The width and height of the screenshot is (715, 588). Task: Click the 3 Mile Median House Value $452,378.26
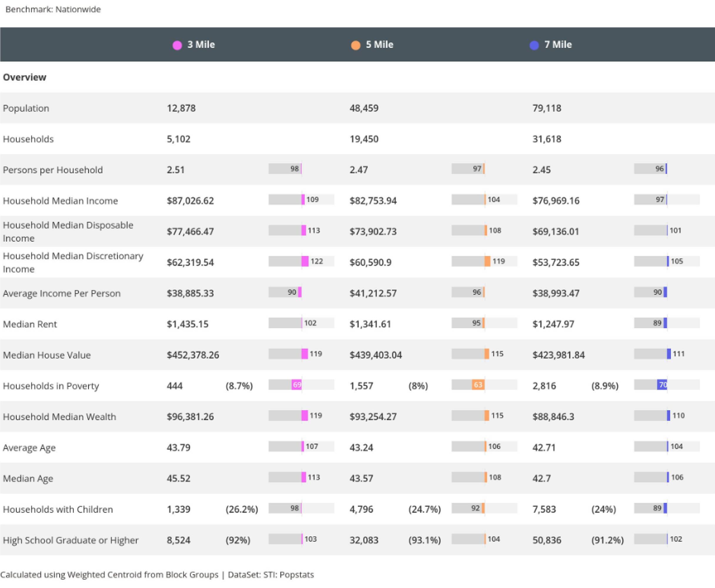coord(193,355)
